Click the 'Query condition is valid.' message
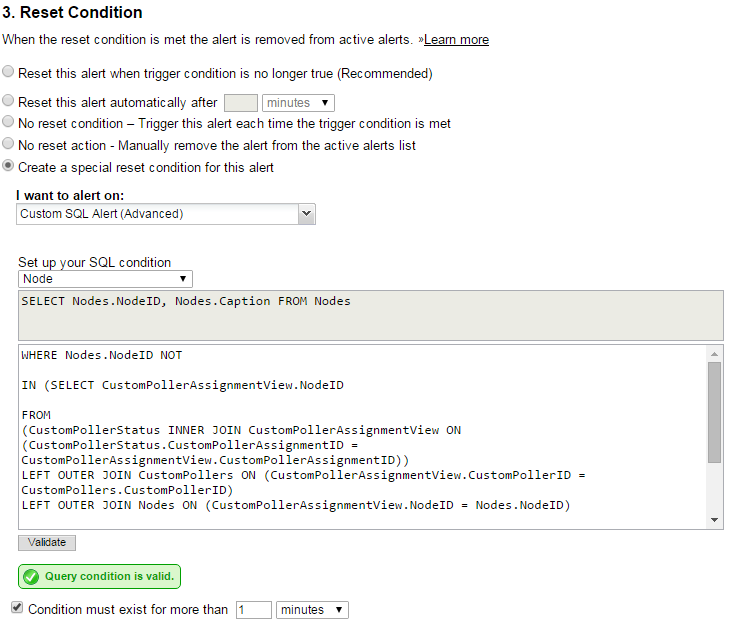The image size is (736, 629). 100,576
